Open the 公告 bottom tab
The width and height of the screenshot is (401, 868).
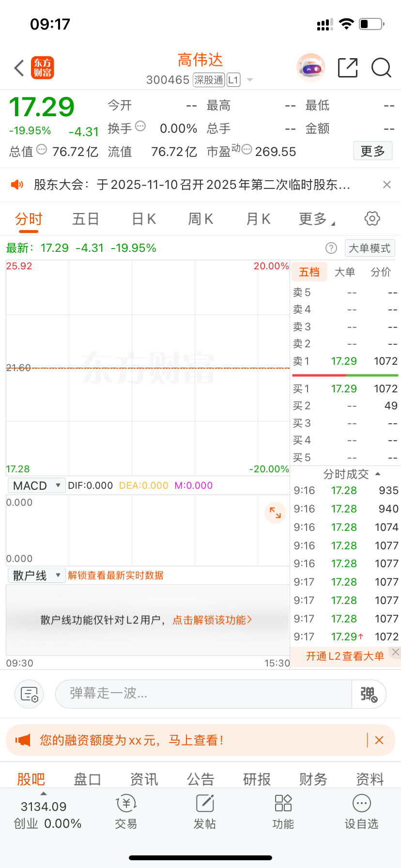coord(200,779)
